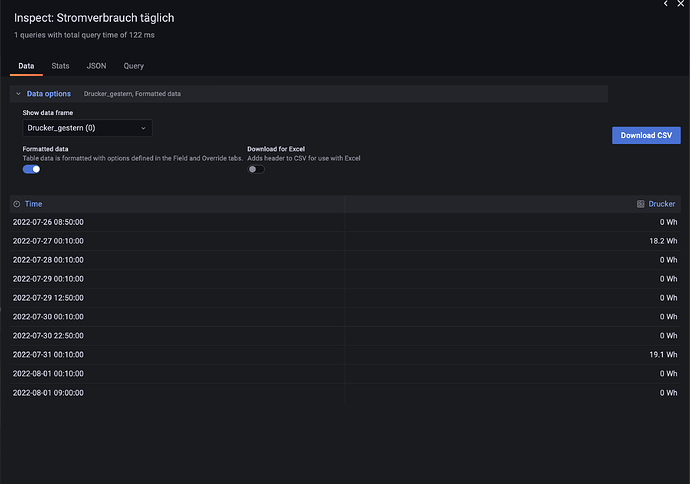Open the Show data frame dropdown
690x484 pixels.
(87, 128)
